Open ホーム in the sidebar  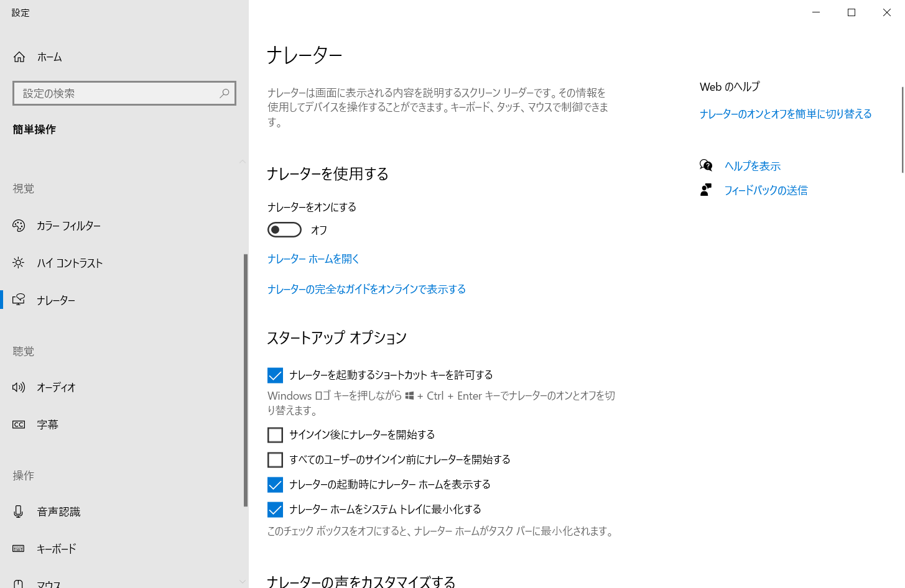point(124,57)
